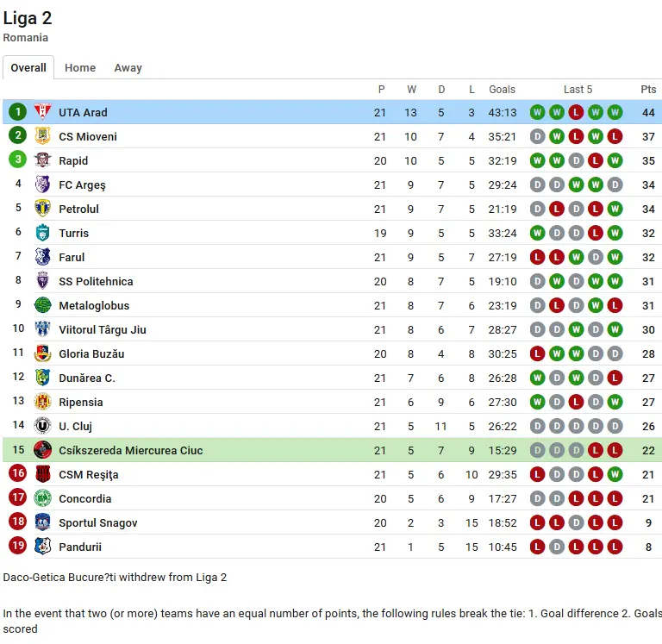Screen dimensions: 662x644
Task: Click the UTA Arad club crest
Action: 42,112
